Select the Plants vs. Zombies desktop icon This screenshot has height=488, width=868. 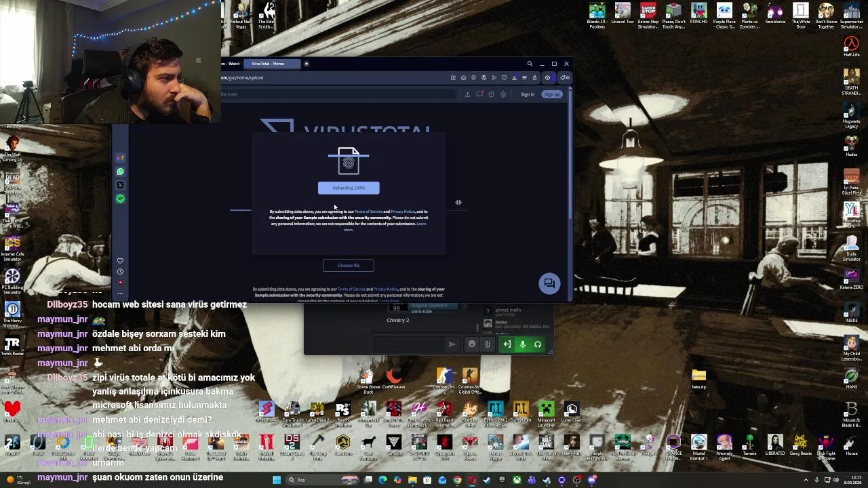[x=749, y=16]
